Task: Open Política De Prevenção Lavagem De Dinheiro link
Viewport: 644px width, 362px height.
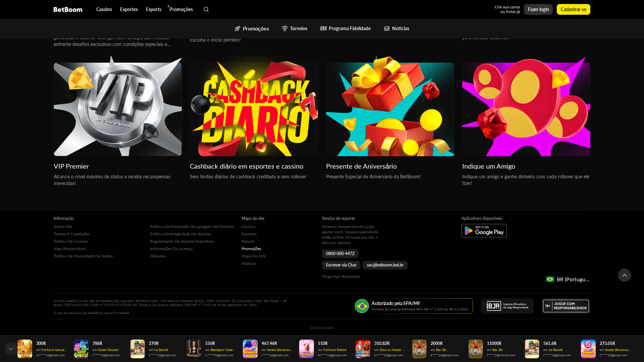Action: (192, 227)
